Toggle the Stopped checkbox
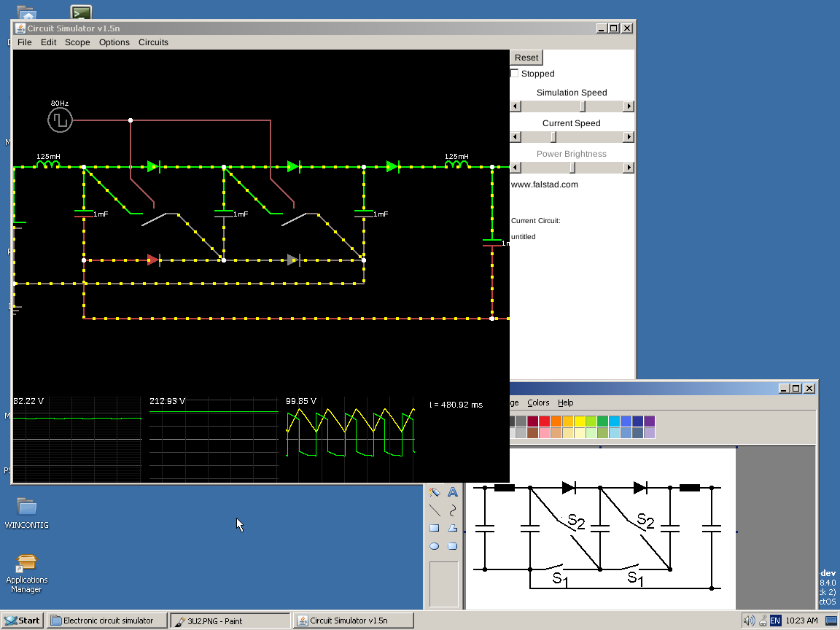 click(x=514, y=74)
